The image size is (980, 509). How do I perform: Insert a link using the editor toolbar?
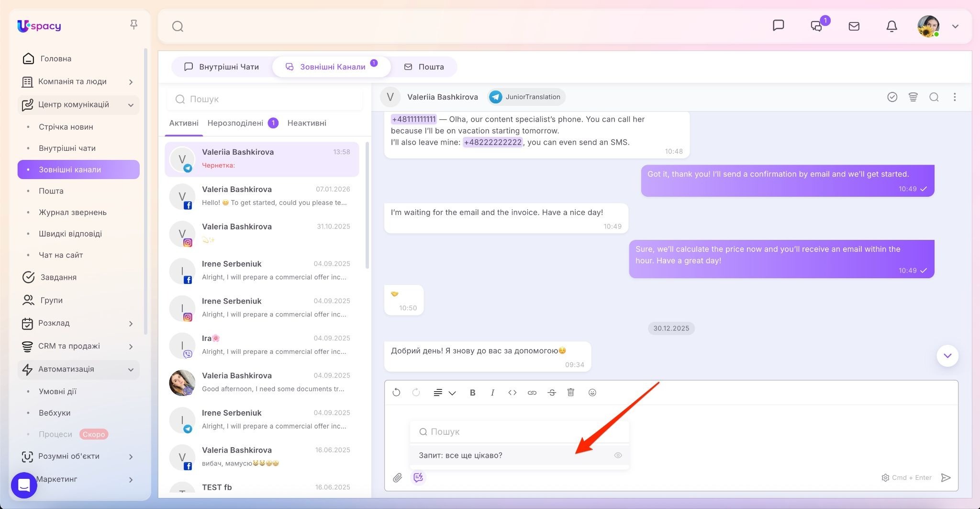(x=532, y=393)
